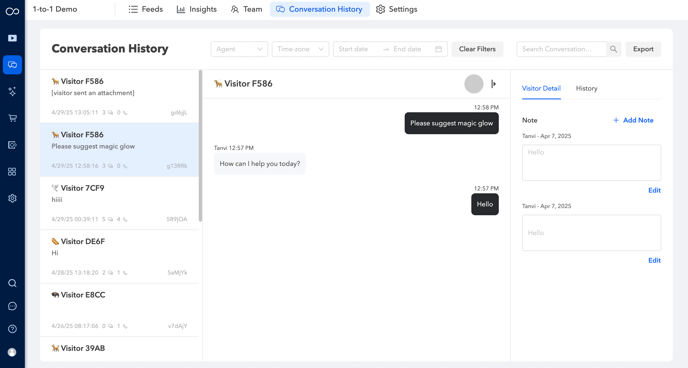Open the sidebar search magnifier icon
This screenshot has width=688, height=368.
click(x=12, y=283)
